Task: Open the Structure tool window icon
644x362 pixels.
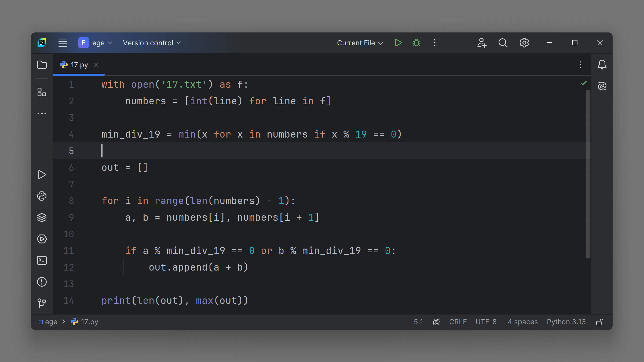Action: [42, 92]
